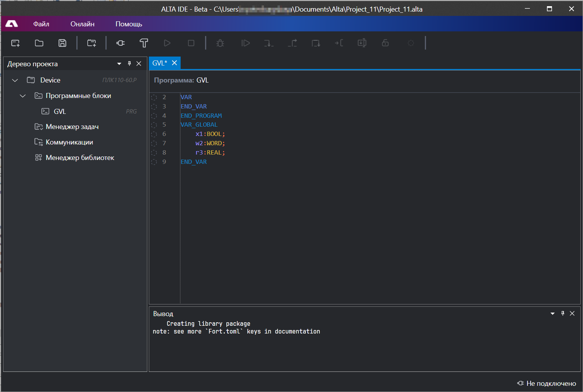Screen dimensions: 583x392
Task: Click the Fort.toml note in output
Action: (236, 332)
